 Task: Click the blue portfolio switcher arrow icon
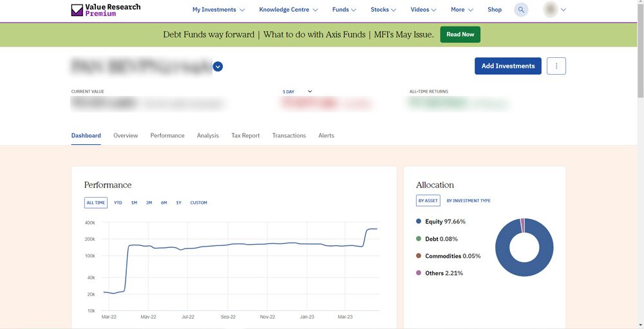click(x=218, y=66)
